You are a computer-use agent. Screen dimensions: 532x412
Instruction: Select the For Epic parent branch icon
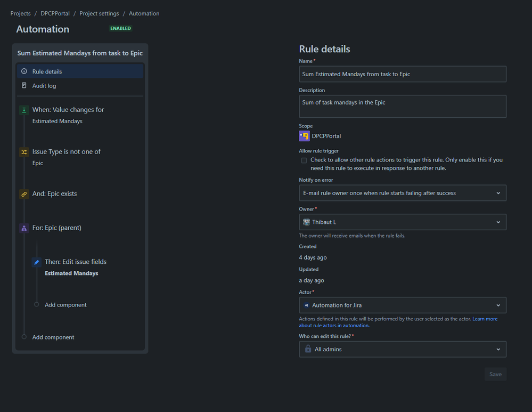pos(24,228)
